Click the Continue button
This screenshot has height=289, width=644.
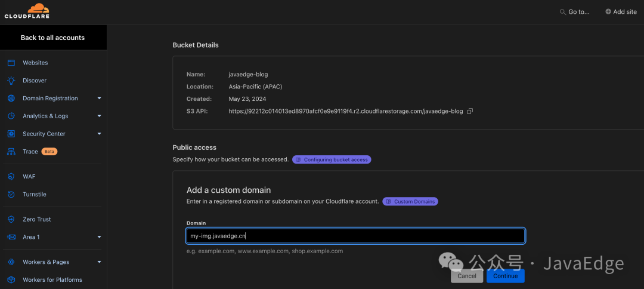point(506,276)
